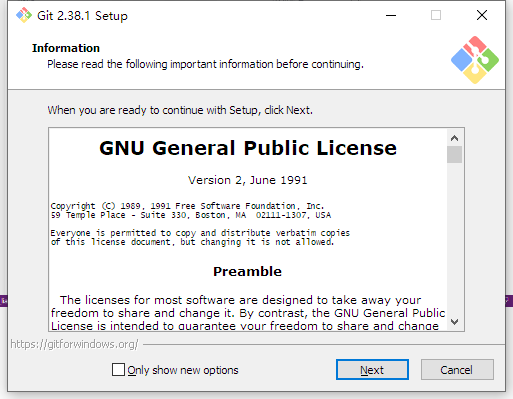Click the 'Please read the following important information' text
Image resolution: width=513 pixels, height=399 pixels.
[x=205, y=64]
